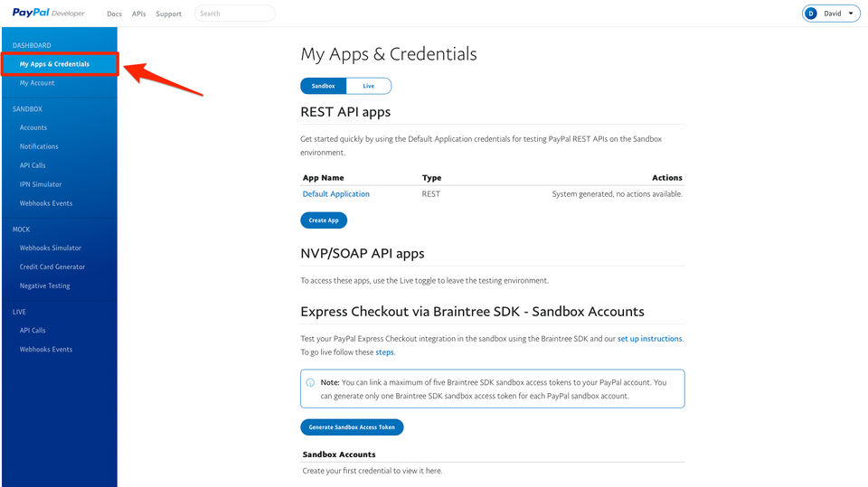
Task: Click the PayPal Developer logo
Action: click(x=49, y=13)
